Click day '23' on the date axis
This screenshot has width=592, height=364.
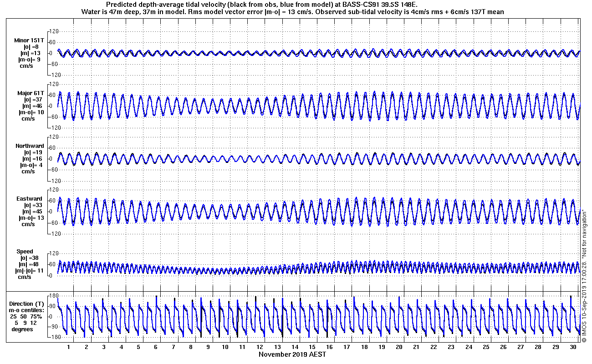click(x=451, y=347)
